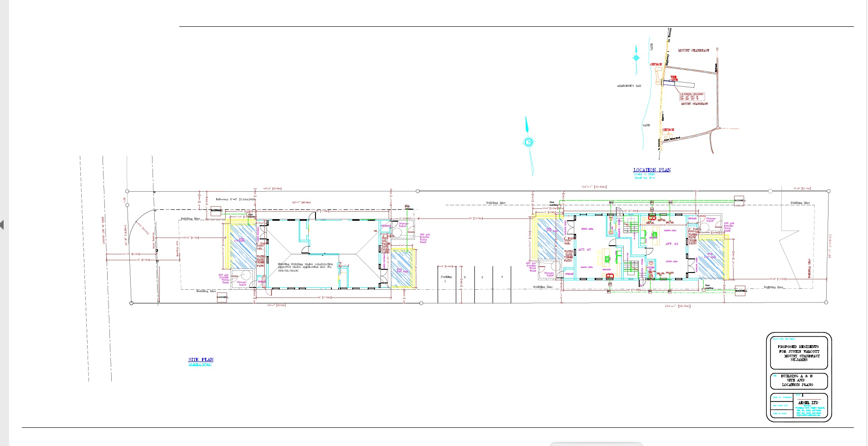Screen dimensions: 868x446
Task: Click the SITE PLAN heading
Action: pos(201,360)
